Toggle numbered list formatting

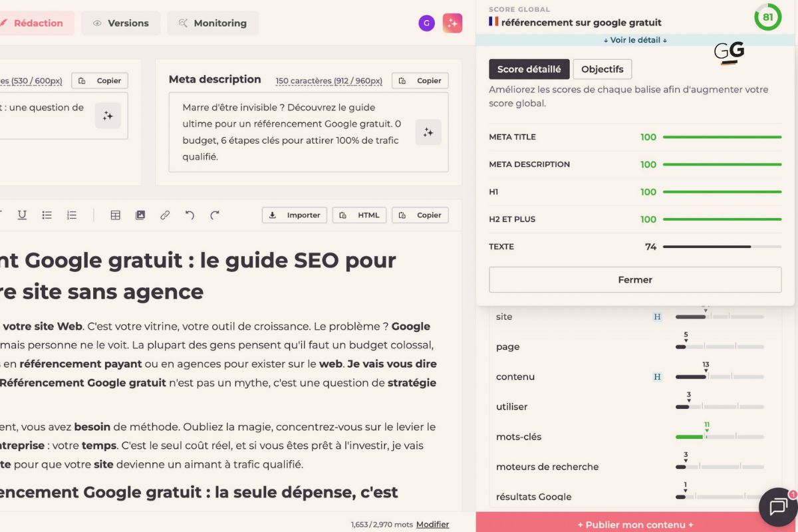(71, 215)
